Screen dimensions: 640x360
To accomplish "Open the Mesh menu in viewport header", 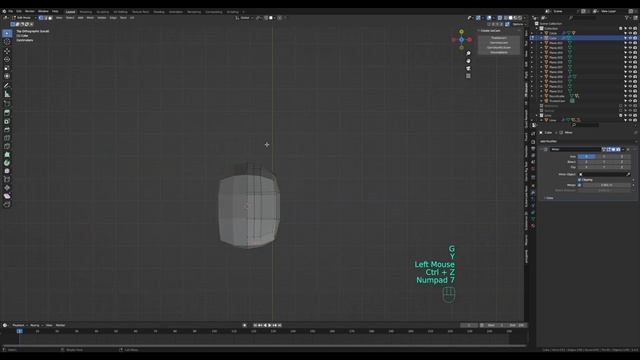I will [90, 18].
